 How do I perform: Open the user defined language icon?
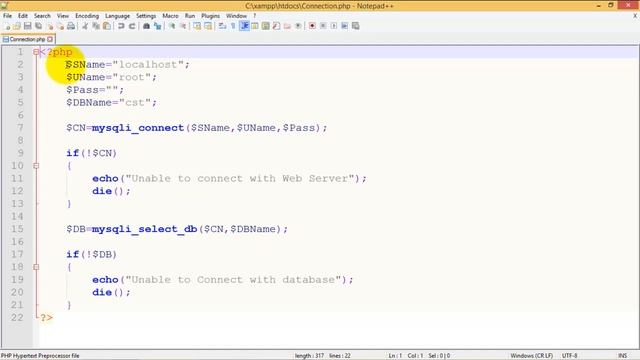point(255,26)
